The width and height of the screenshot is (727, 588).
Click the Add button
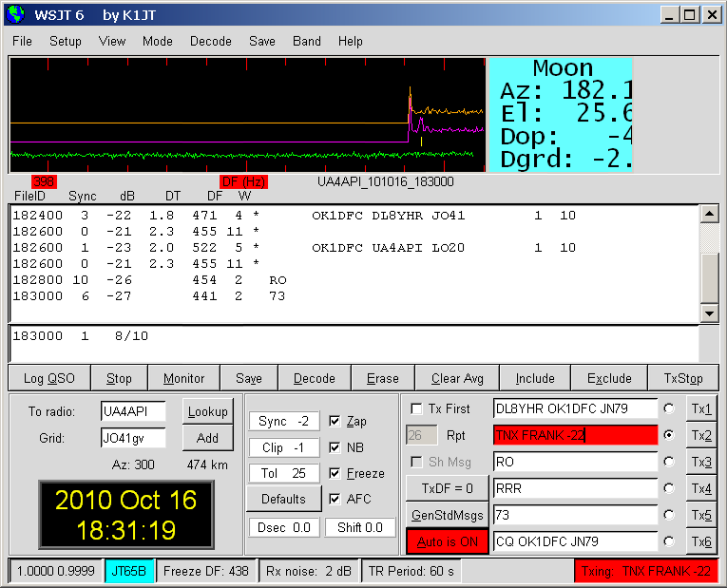click(x=207, y=438)
